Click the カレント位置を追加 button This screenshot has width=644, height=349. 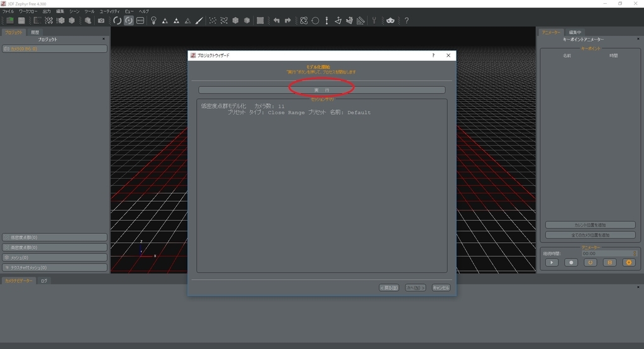click(590, 225)
